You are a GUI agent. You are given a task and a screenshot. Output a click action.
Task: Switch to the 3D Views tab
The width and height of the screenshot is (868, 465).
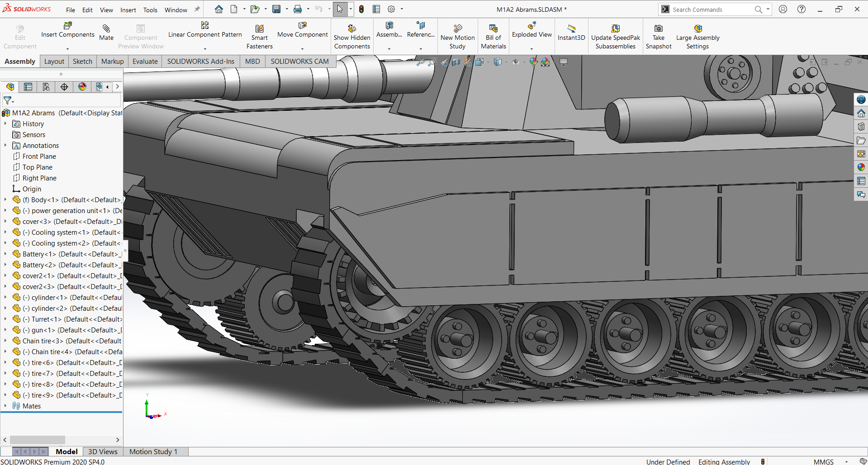(x=103, y=451)
